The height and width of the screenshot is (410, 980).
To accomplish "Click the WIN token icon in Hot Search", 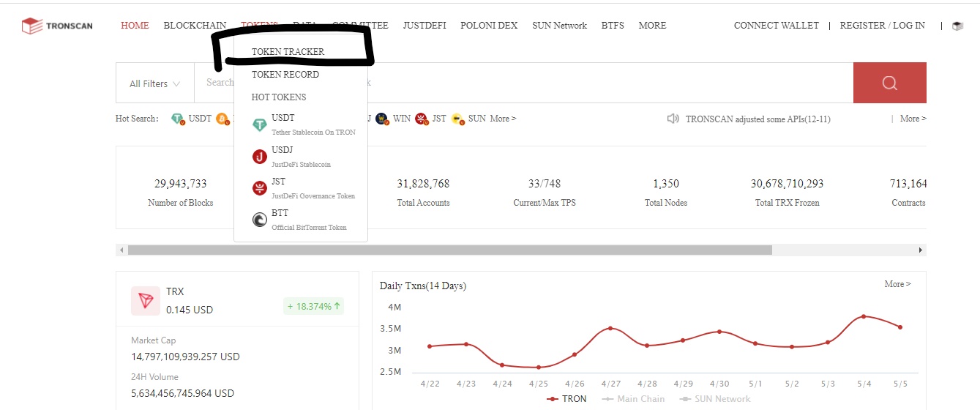I will coord(382,119).
